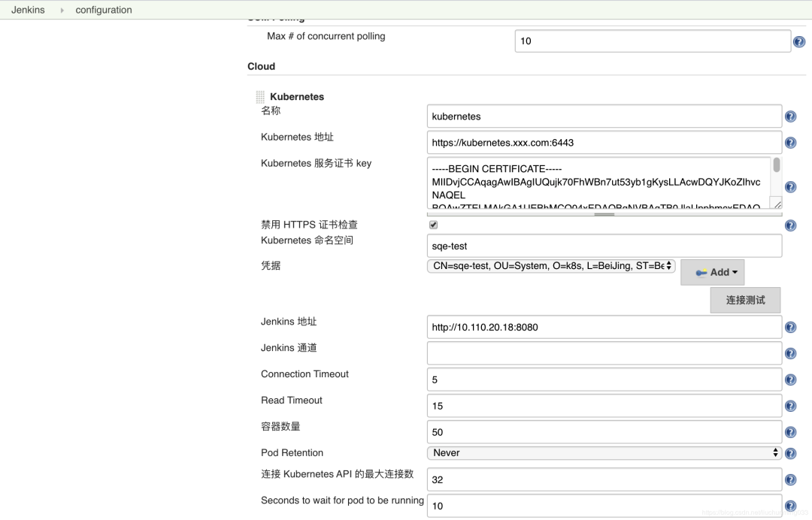This screenshot has width=812, height=520.
Task: Open help icon for 容器数量
Action: tap(790, 432)
